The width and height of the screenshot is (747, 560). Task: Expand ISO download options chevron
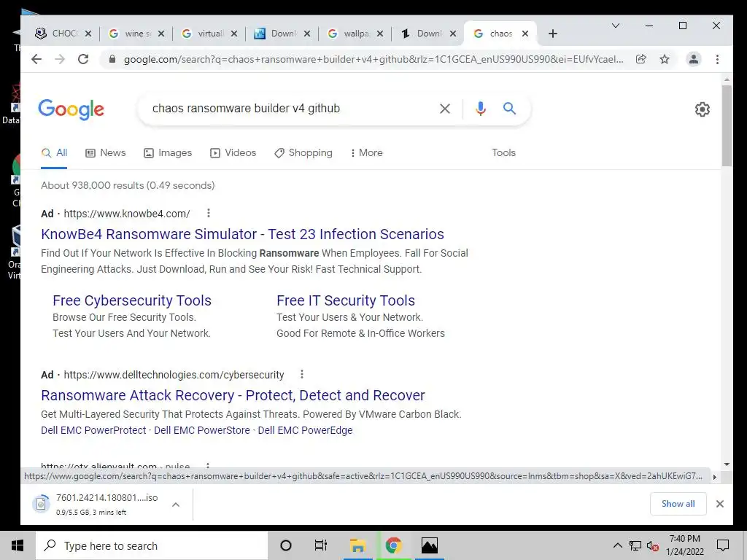coord(176,505)
